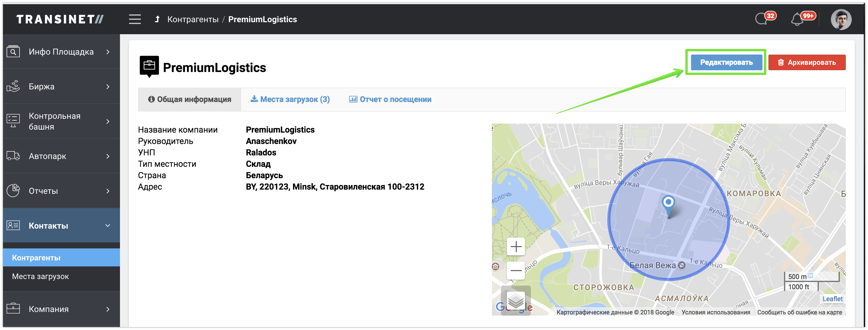Screen dimensions: 868x330
Task: Expand the Инфо Площадка sidebar section
Action: pyautogui.click(x=61, y=52)
